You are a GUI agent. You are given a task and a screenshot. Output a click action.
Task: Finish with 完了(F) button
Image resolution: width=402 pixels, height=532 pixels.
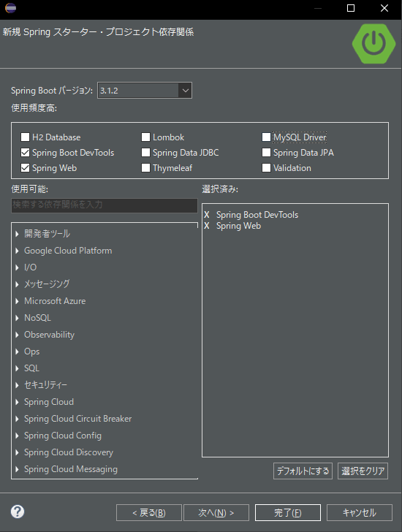(288, 512)
